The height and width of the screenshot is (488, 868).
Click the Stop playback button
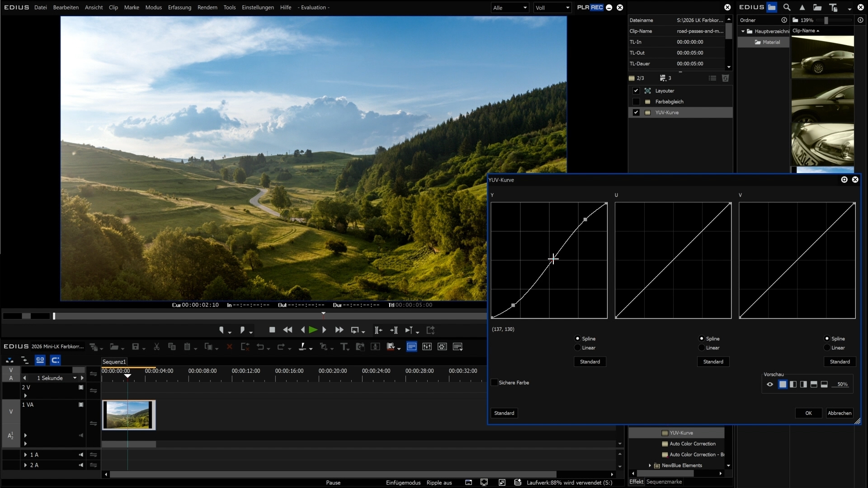(272, 330)
